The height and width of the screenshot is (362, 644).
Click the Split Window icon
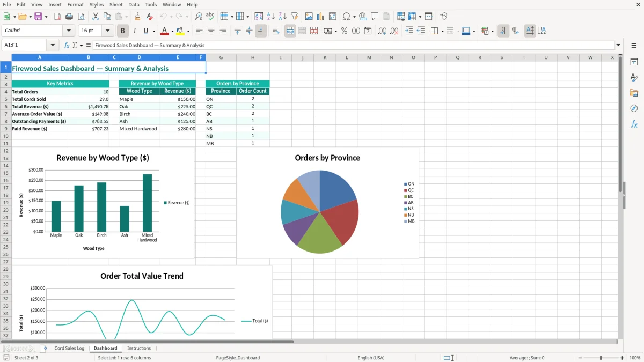(429, 17)
